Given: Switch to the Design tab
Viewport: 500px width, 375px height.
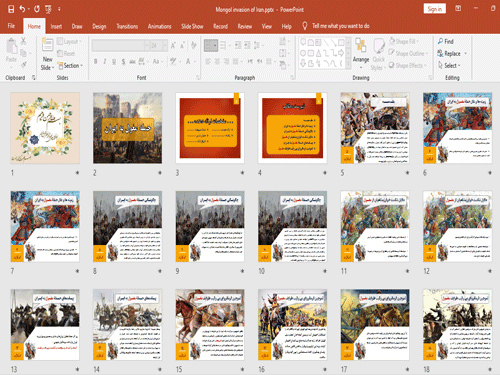Looking at the screenshot, I should (x=99, y=26).
